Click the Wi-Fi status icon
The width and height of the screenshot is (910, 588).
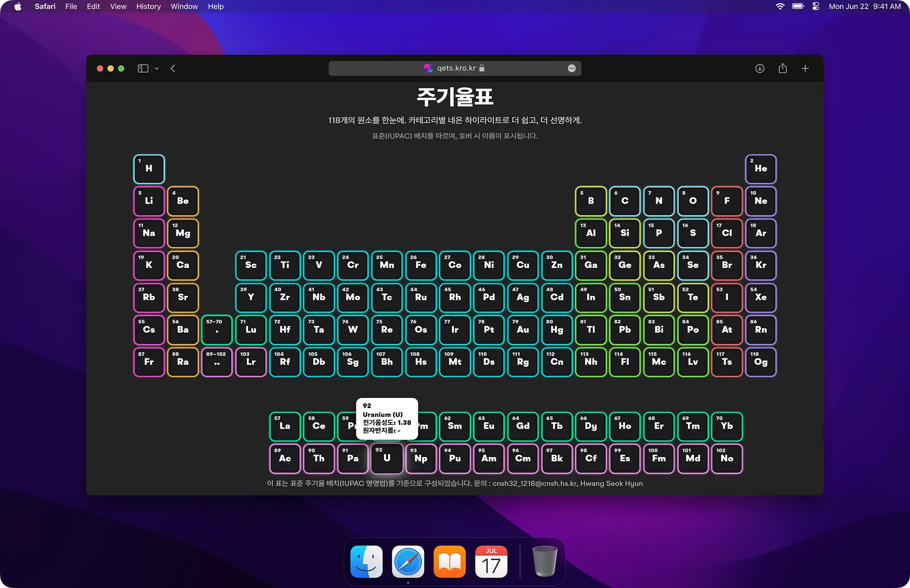click(780, 6)
